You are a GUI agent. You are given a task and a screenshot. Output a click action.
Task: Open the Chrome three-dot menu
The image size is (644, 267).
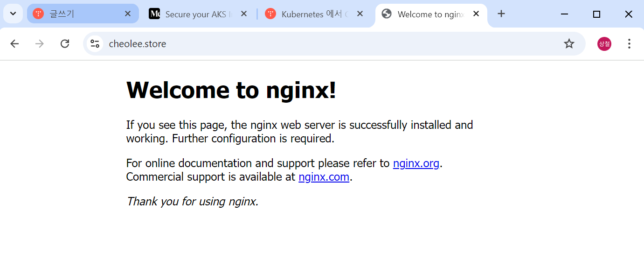coord(629,44)
